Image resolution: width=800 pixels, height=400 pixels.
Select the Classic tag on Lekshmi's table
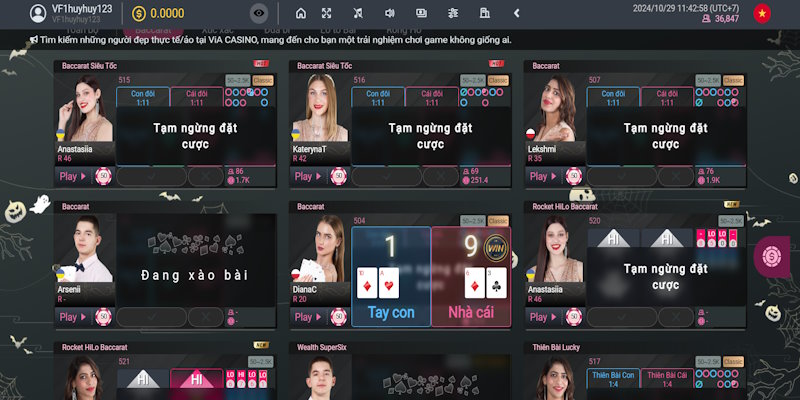click(x=733, y=80)
